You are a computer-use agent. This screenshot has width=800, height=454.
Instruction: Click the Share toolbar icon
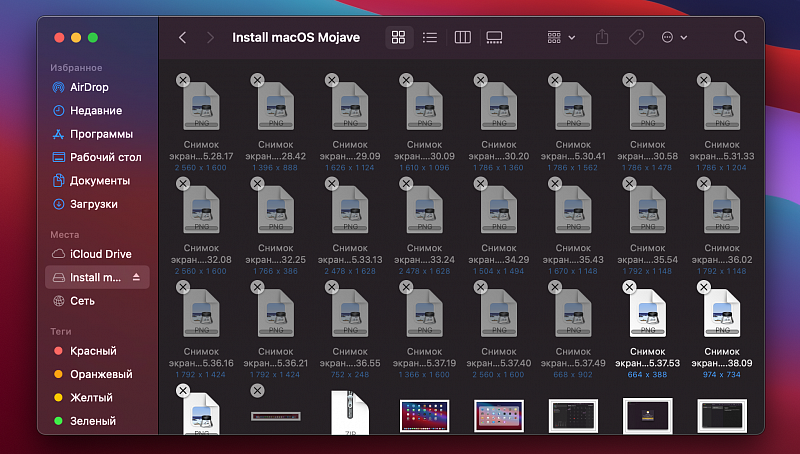pos(602,37)
